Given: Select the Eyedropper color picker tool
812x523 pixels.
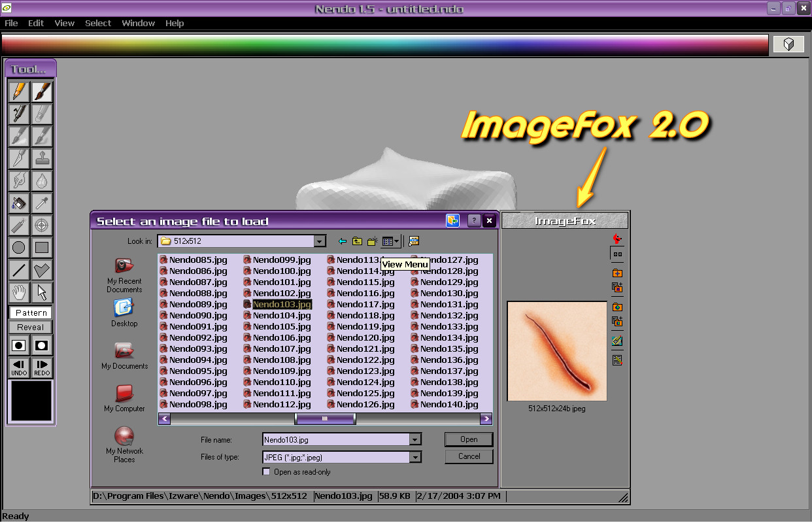Looking at the screenshot, I should pos(42,203).
